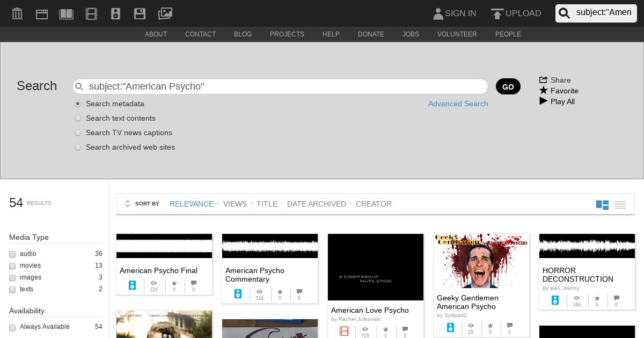Click the sort direction arrows icon
Viewport: 644px width, 338px height.
click(x=128, y=204)
